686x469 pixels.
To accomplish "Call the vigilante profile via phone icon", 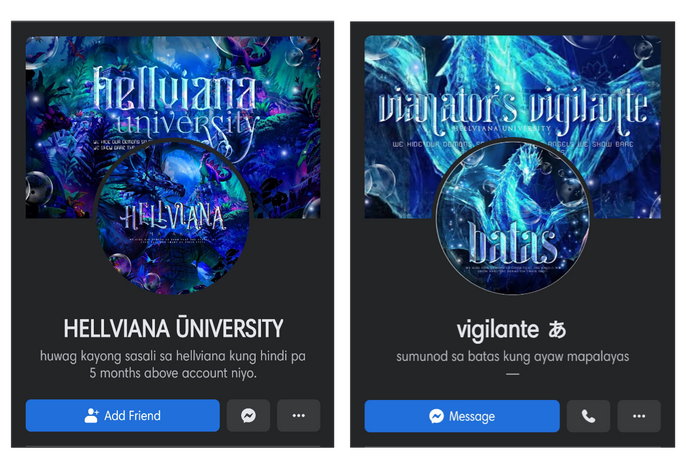I will pos(588,416).
